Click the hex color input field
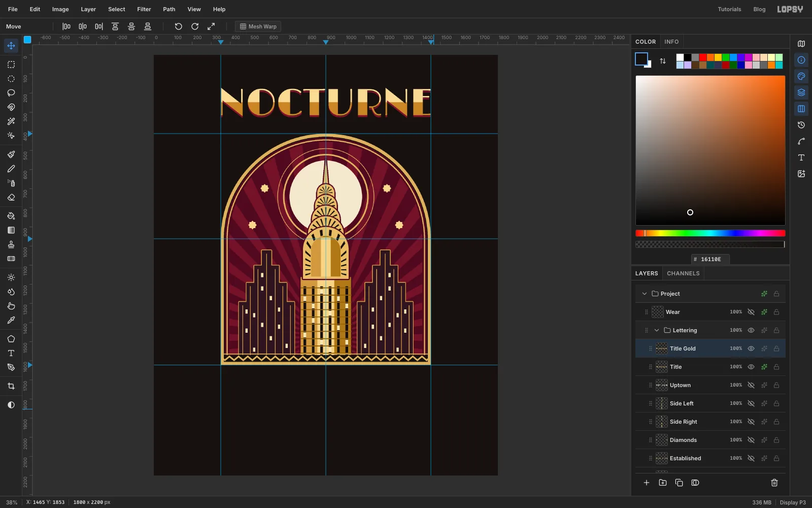This screenshot has width=812, height=508. 710,259
